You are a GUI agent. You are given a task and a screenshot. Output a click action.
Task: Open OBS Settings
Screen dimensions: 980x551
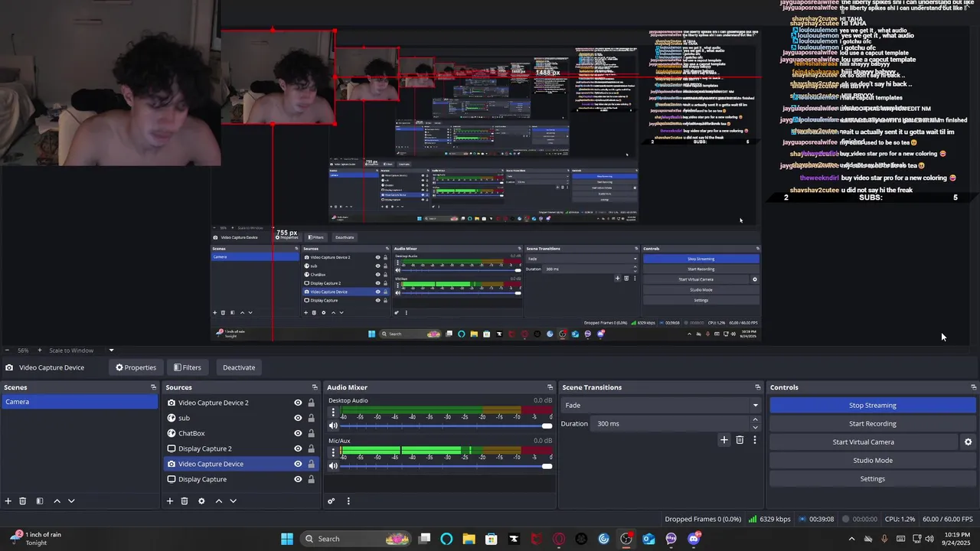coord(873,479)
